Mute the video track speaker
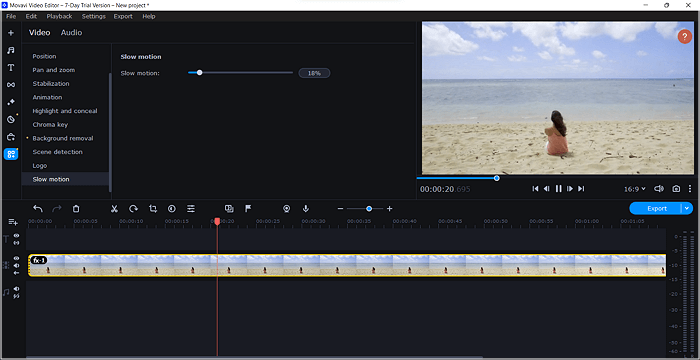The width and height of the screenshot is (700, 360). coord(17,265)
